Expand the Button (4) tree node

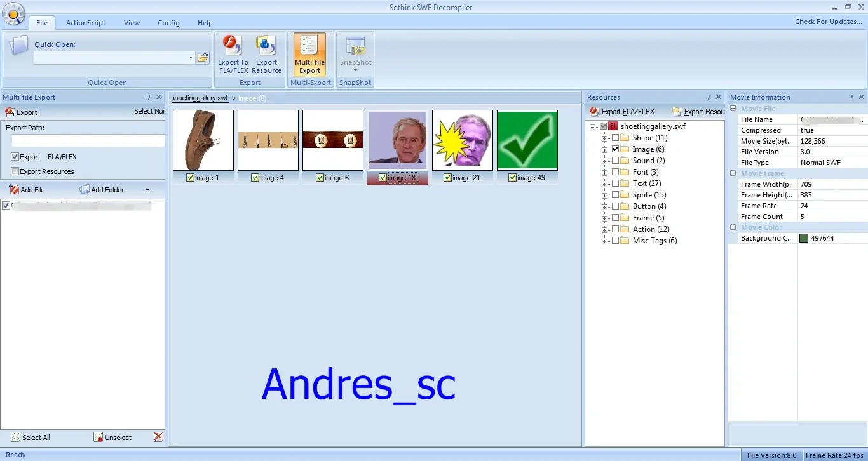(604, 206)
